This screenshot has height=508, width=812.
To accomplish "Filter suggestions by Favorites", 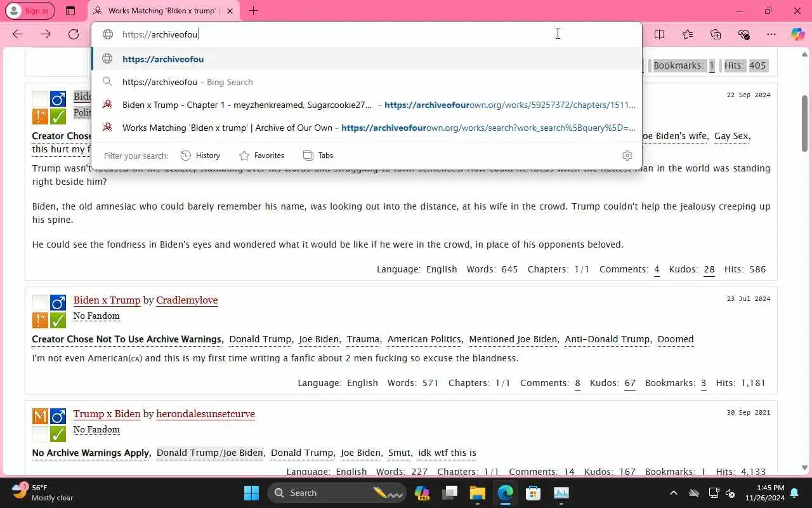I will [x=261, y=156].
